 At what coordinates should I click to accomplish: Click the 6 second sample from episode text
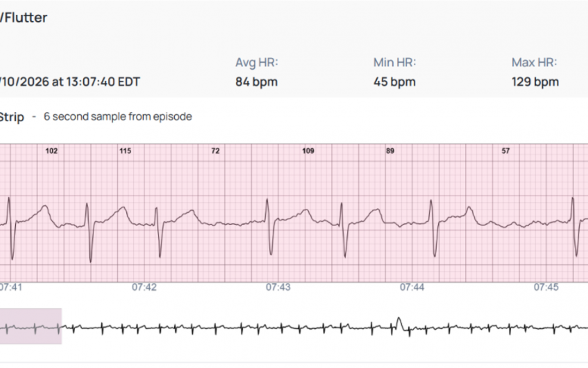click(x=118, y=117)
